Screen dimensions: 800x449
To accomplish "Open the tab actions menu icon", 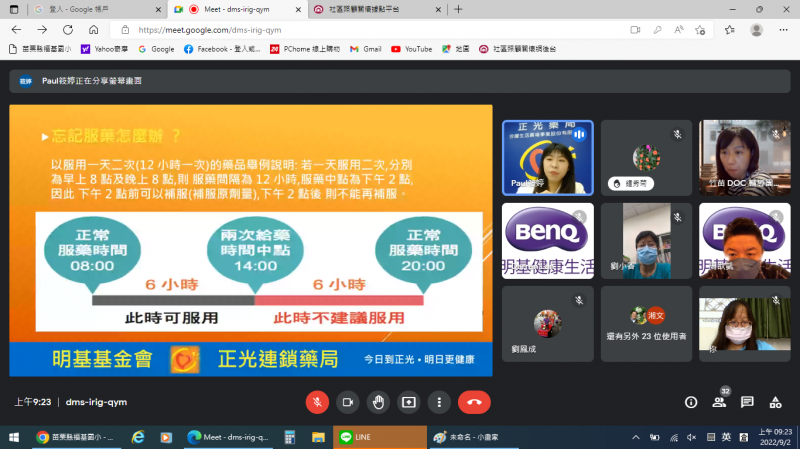I will (14, 9).
